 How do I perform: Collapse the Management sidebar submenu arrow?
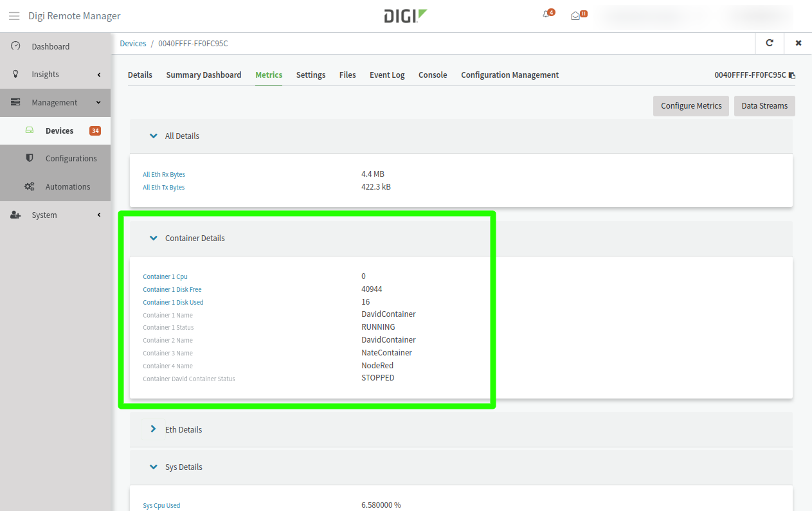pos(99,102)
